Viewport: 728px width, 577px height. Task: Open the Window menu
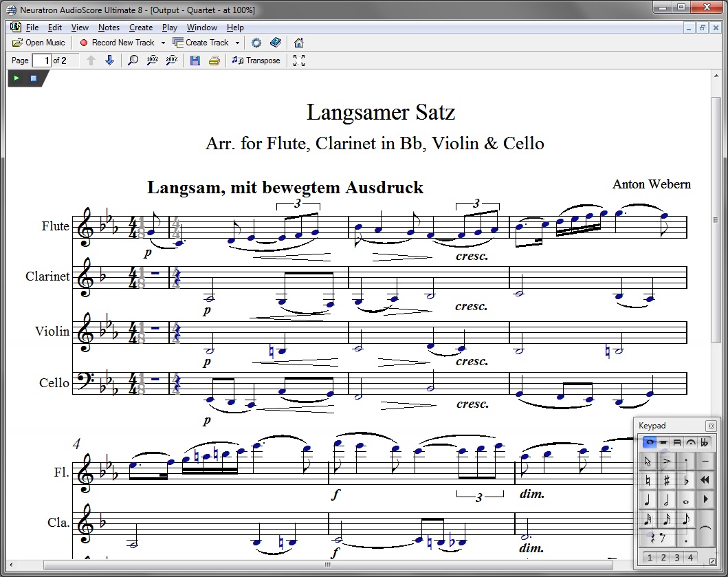(x=202, y=28)
